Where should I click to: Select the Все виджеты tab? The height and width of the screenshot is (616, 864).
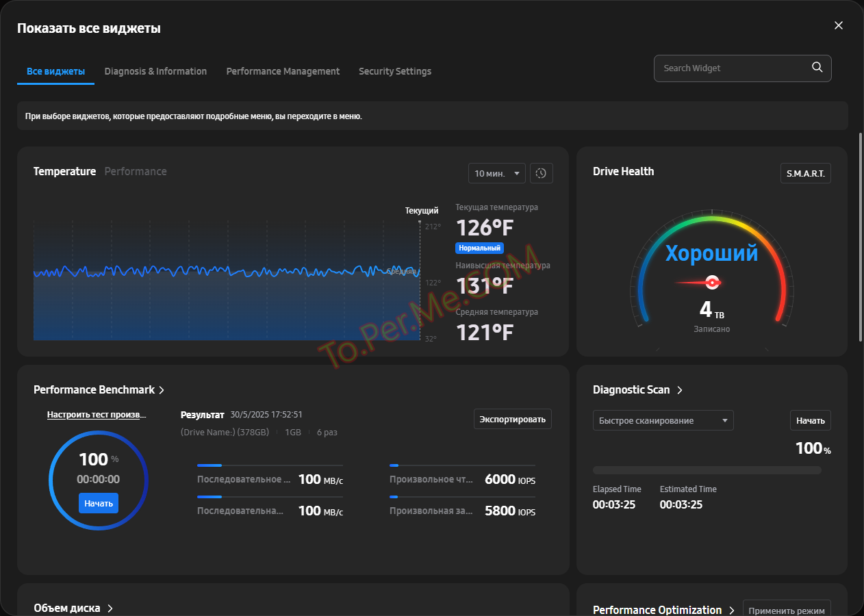(55, 71)
